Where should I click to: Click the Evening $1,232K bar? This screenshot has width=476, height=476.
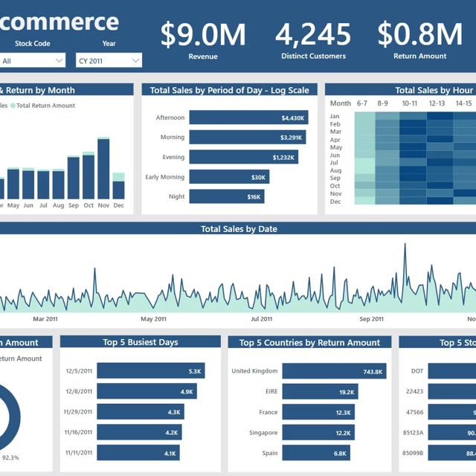pos(244,157)
